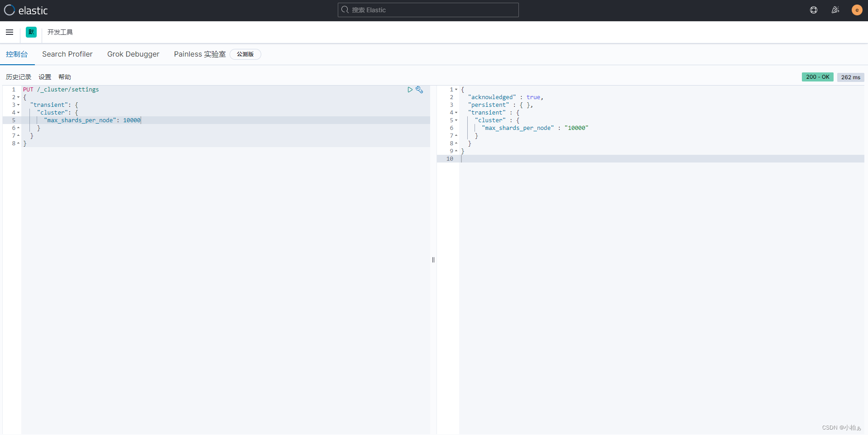Click fold marker at response line 8

pyautogui.click(x=456, y=143)
